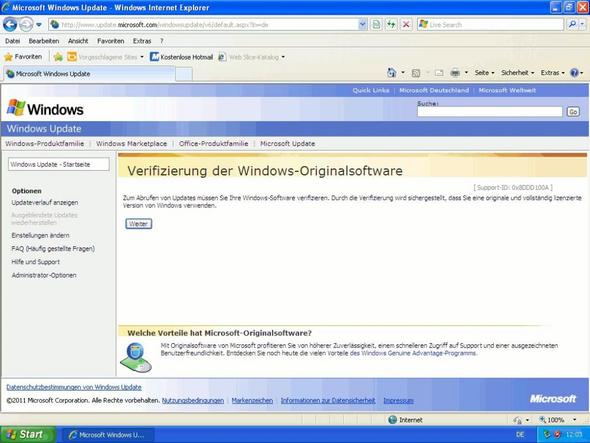Click the Microsoft Weltweit header link
This screenshot has width=590, height=443.
click(x=507, y=90)
